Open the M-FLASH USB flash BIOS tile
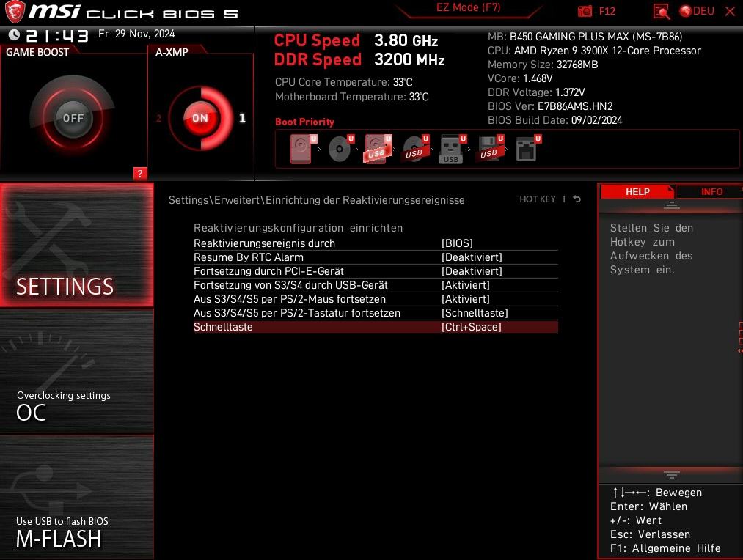 point(77,497)
